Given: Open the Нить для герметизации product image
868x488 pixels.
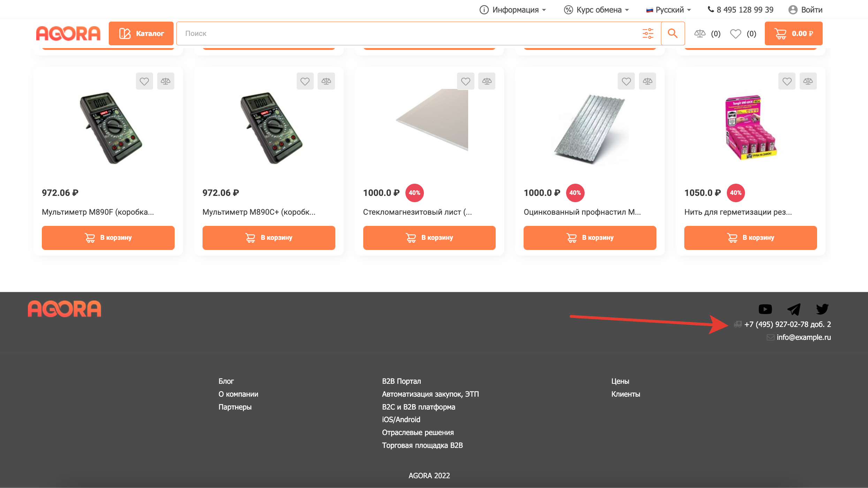Looking at the screenshot, I should click(x=751, y=128).
